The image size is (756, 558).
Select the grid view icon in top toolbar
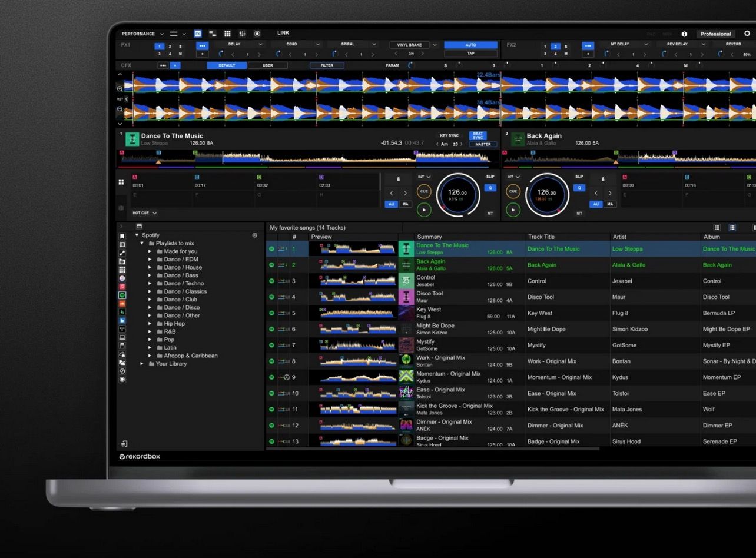228,34
